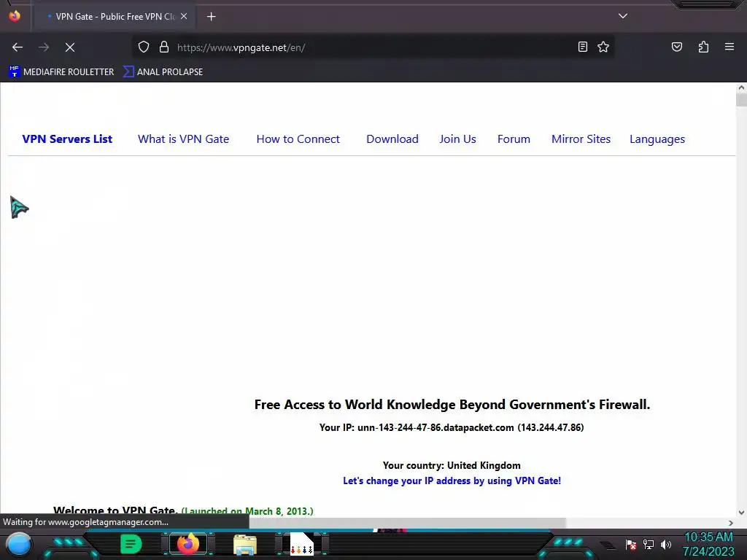Select the VPN Gate browser tab

pyautogui.click(x=113, y=17)
